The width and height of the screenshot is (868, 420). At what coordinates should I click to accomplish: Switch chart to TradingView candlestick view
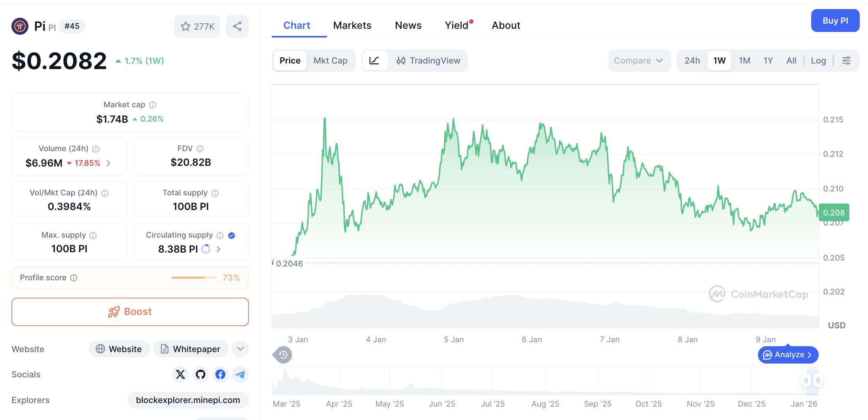click(428, 60)
